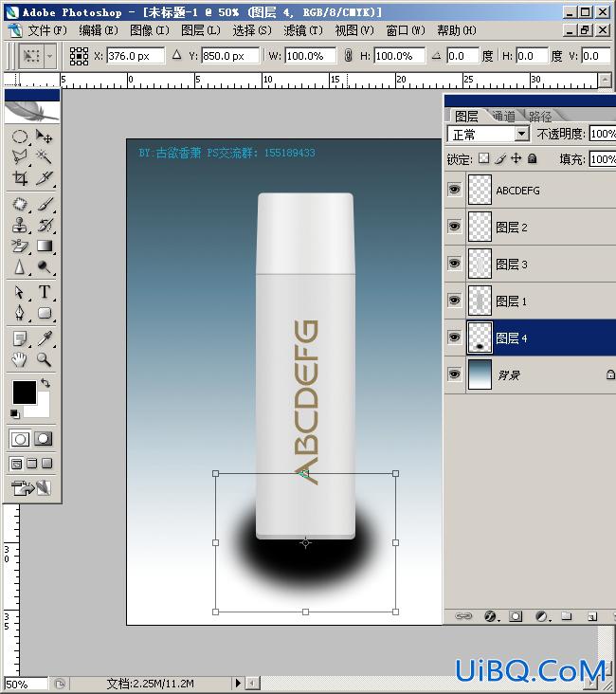Image resolution: width=616 pixels, height=694 pixels.
Task: Create a new layer set folder
Action: [567, 616]
